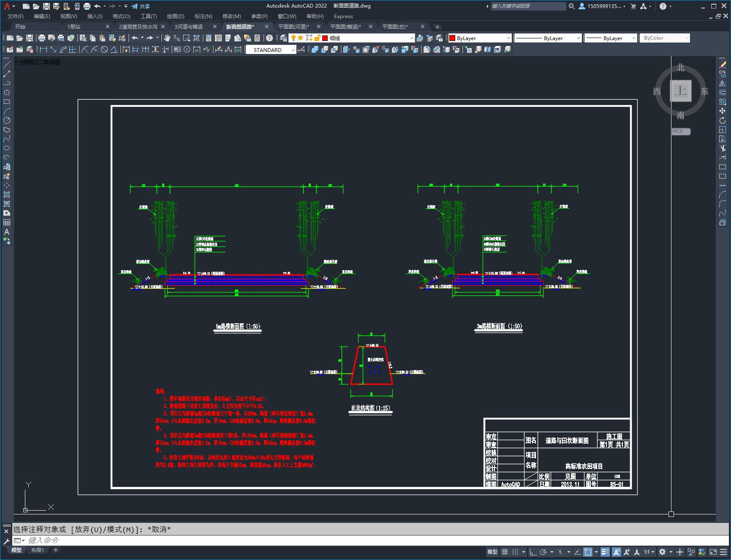Select the Ellipse draw tool

pyautogui.click(x=7, y=148)
